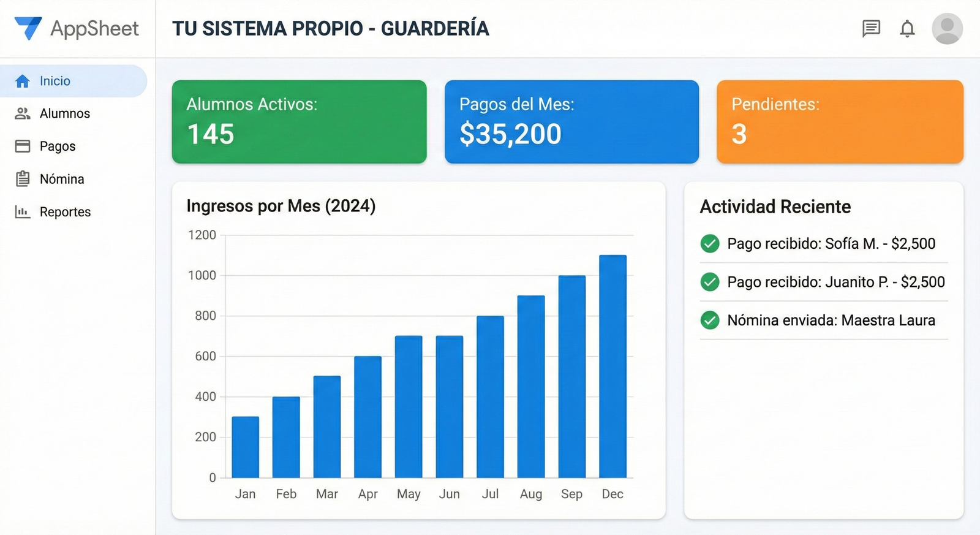Open the notifications bell
Image resolution: width=980 pixels, height=535 pixels.
[907, 28]
